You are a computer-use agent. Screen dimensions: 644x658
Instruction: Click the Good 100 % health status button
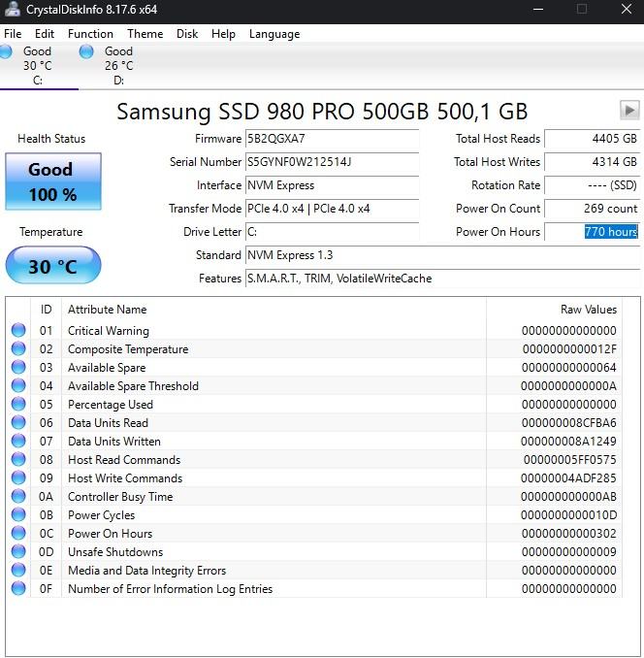(x=52, y=181)
